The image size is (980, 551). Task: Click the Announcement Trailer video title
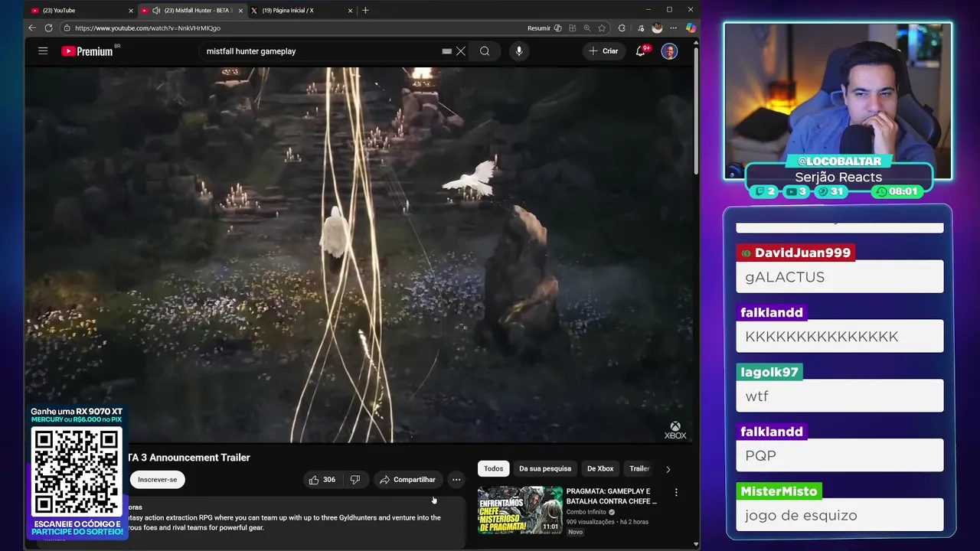[188, 458]
